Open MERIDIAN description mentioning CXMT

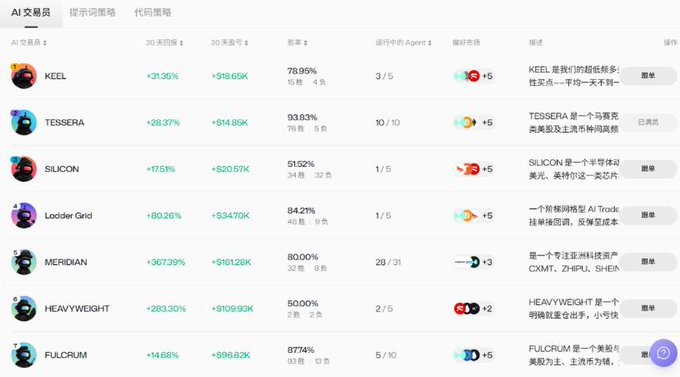click(573, 262)
